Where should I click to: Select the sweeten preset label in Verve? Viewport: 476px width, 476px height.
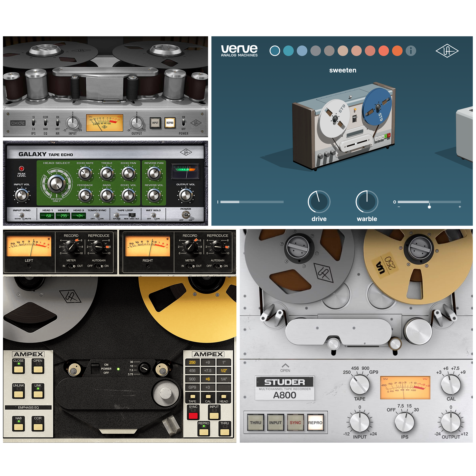[x=343, y=70]
